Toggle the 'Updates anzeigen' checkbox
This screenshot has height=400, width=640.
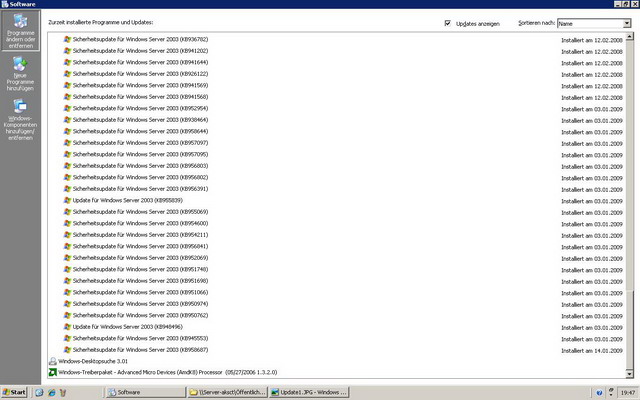(x=447, y=23)
